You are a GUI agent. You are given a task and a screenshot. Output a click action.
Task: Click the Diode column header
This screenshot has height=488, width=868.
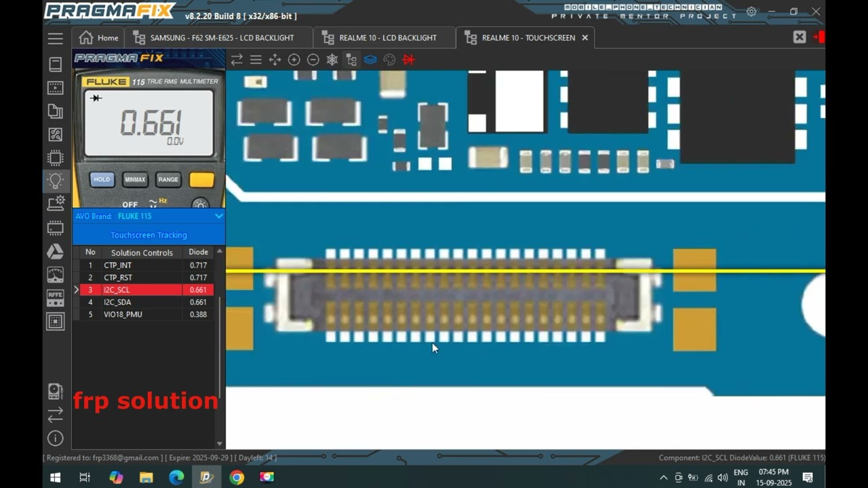point(198,252)
